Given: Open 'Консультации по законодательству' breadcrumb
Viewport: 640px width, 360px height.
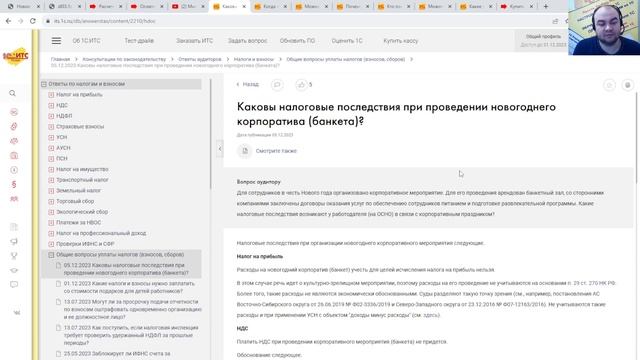Looking at the screenshot, I should [124, 59].
